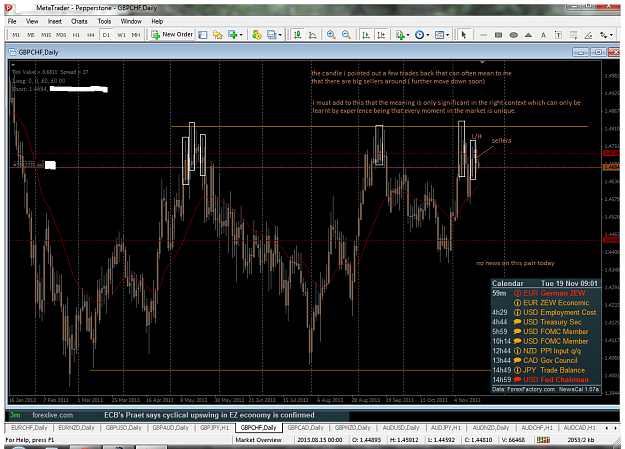Click the connection status bars in status bar
625x449 pixels.
(543, 440)
